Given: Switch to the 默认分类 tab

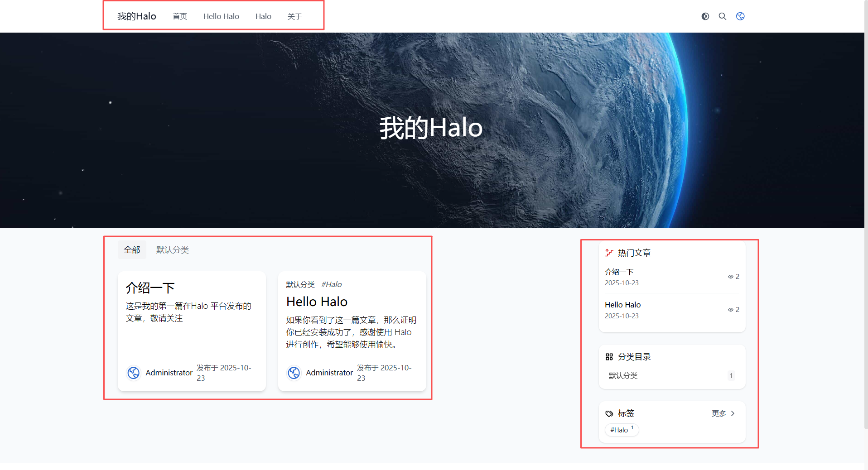Looking at the screenshot, I should tap(173, 250).
